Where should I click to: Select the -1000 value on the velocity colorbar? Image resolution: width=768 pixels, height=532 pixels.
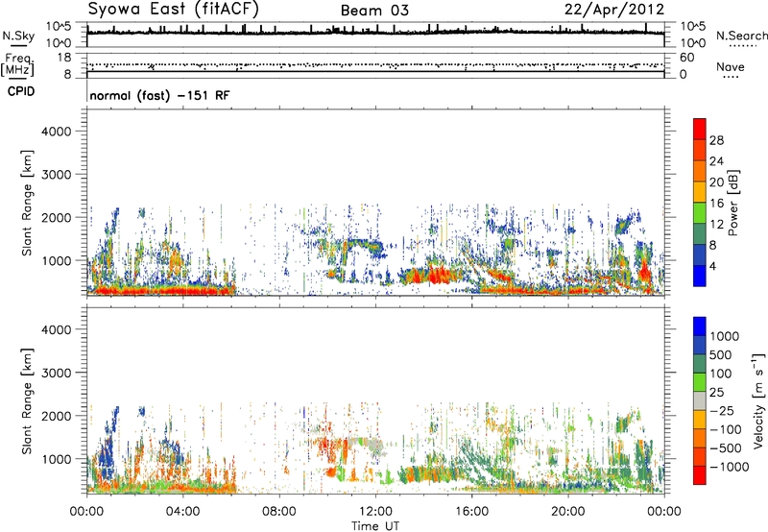click(729, 467)
